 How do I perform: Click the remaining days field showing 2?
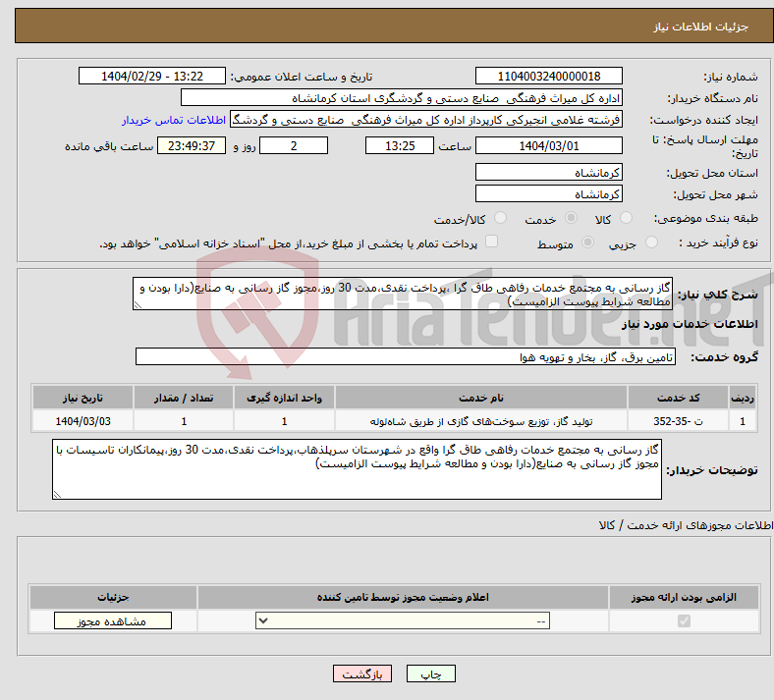[x=294, y=145]
